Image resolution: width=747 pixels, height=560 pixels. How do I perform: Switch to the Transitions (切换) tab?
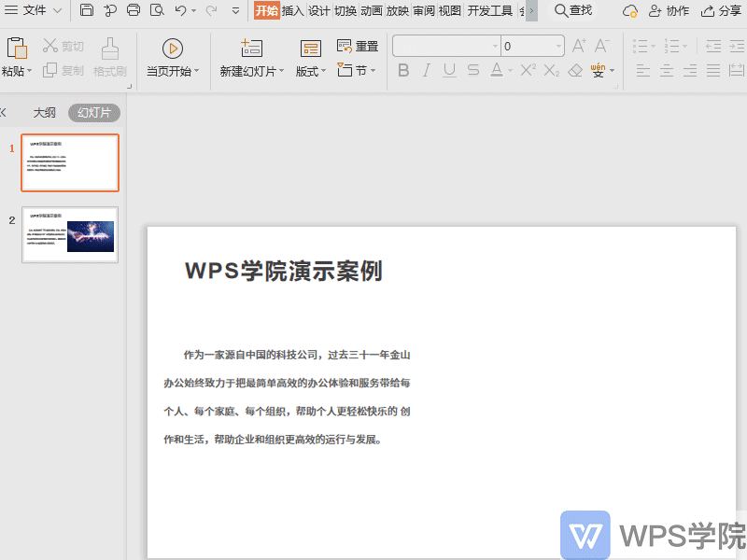pyautogui.click(x=345, y=10)
